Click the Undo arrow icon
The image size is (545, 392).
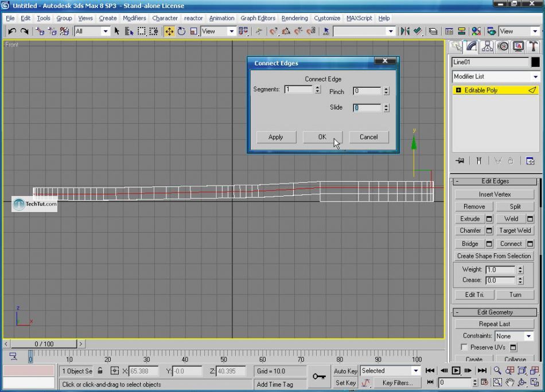tap(11, 32)
